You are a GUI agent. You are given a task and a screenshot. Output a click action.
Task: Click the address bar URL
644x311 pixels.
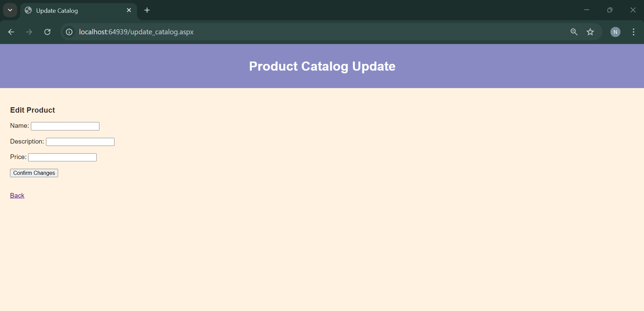(136, 32)
